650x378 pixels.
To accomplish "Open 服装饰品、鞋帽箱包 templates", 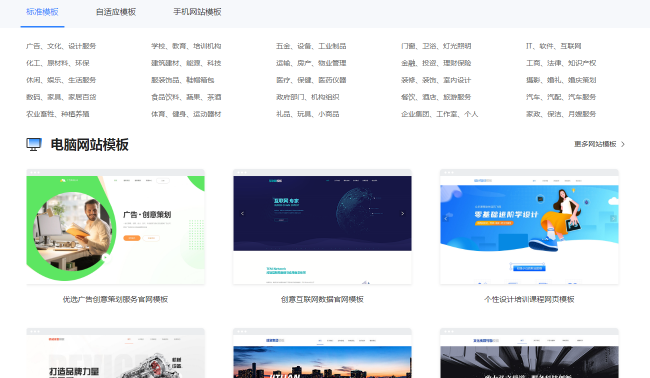I will coord(183,80).
